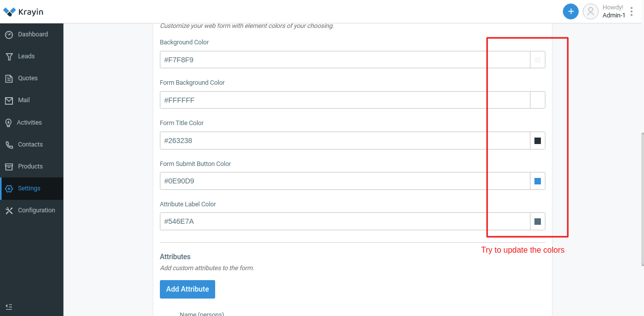Image resolution: width=644 pixels, height=316 pixels.
Task: Click the Add Attribute button
Action: (x=187, y=289)
